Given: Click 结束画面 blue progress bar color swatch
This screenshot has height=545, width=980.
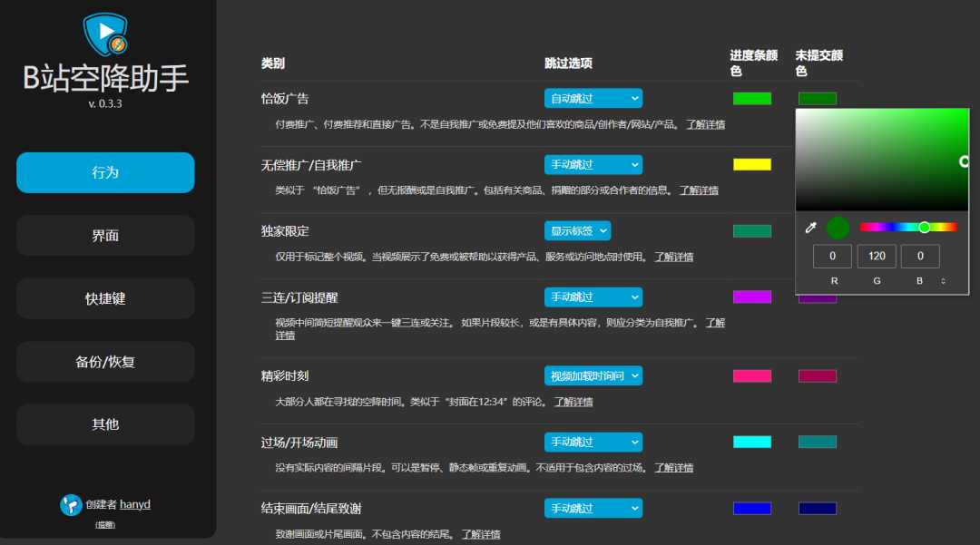Looking at the screenshot, I should click(x=752, y=508).
